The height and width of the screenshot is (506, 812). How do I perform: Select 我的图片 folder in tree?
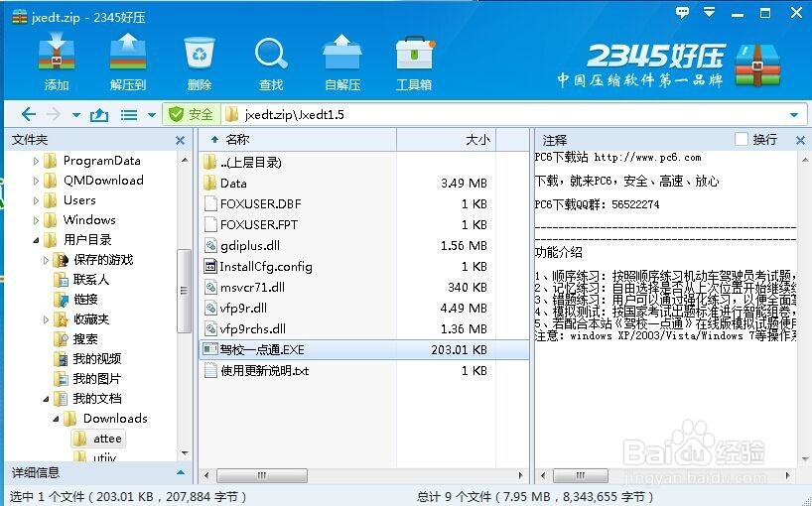87,379
